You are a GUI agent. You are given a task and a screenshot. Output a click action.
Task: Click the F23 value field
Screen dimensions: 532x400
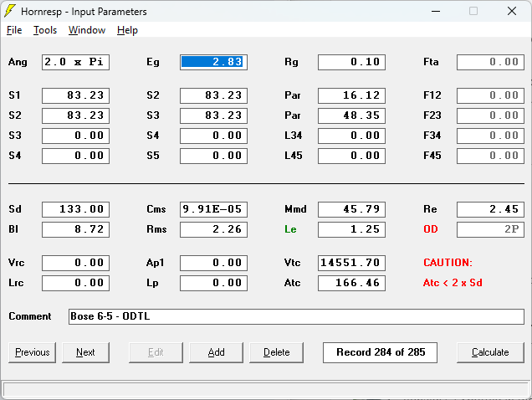[490, 115]
